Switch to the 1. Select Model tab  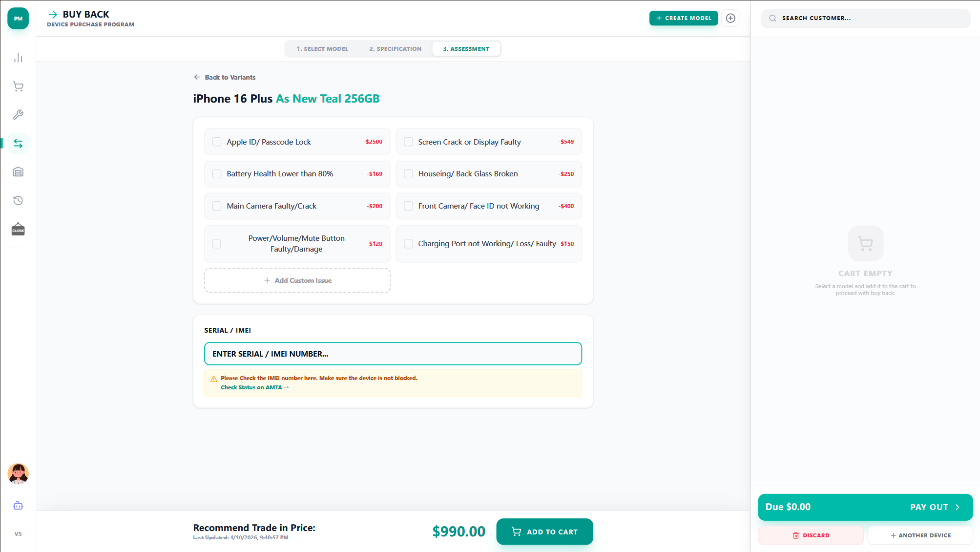click(x=322, y=49)
